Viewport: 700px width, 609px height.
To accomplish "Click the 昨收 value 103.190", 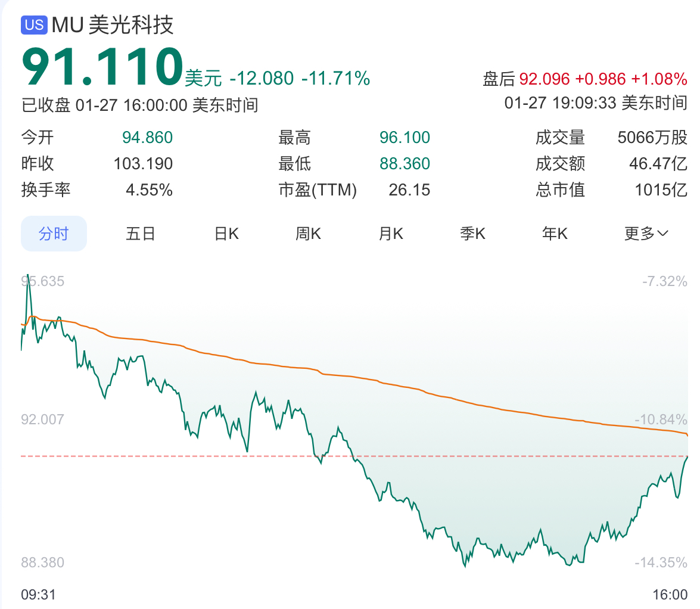I will coord(143,164).
